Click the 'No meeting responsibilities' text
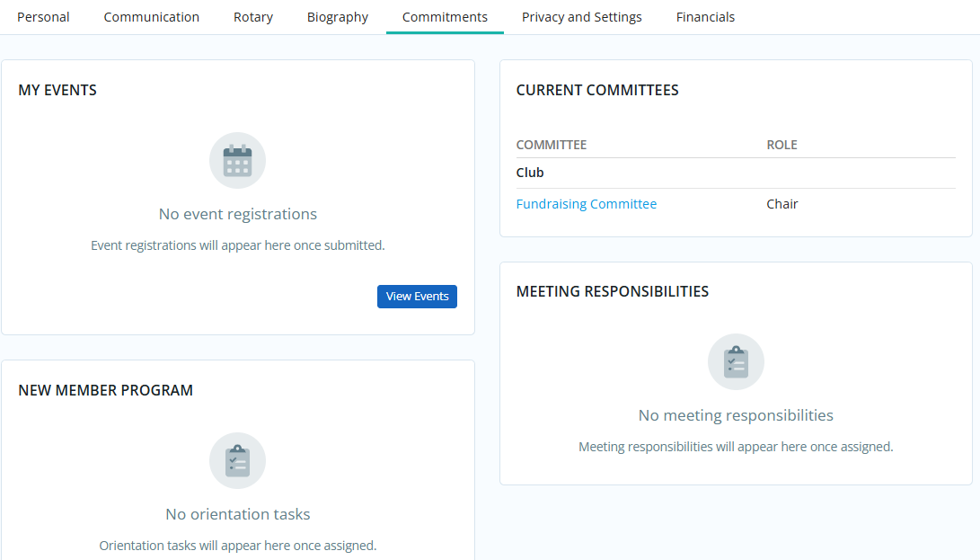This screenshot has width=980, height=560. [x=736, y=415]
